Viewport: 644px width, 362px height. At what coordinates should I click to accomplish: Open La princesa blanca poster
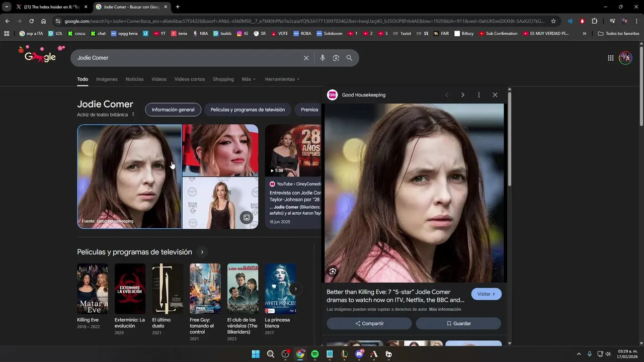tap(280, 289)
